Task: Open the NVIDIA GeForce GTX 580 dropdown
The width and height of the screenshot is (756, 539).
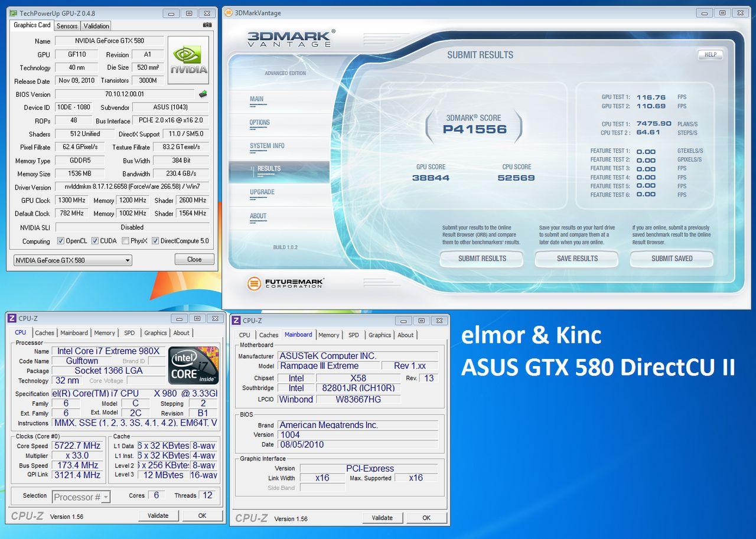Action: 73,260
